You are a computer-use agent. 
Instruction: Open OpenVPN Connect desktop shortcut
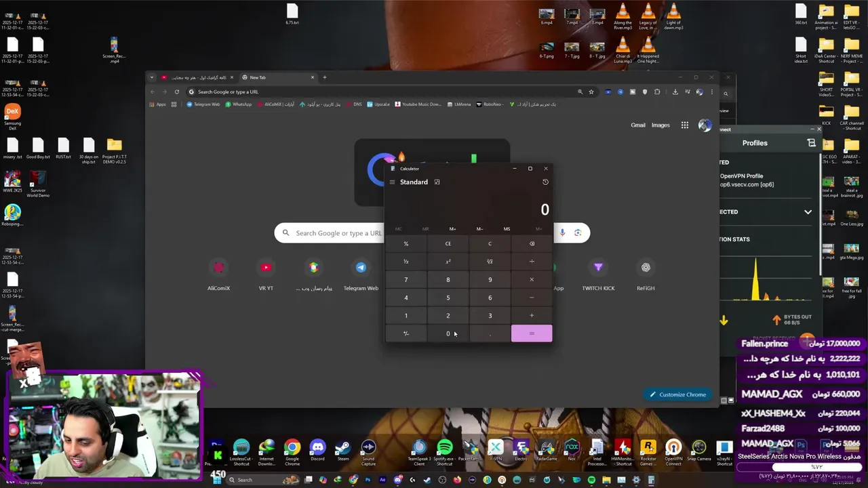click(673, 452)
